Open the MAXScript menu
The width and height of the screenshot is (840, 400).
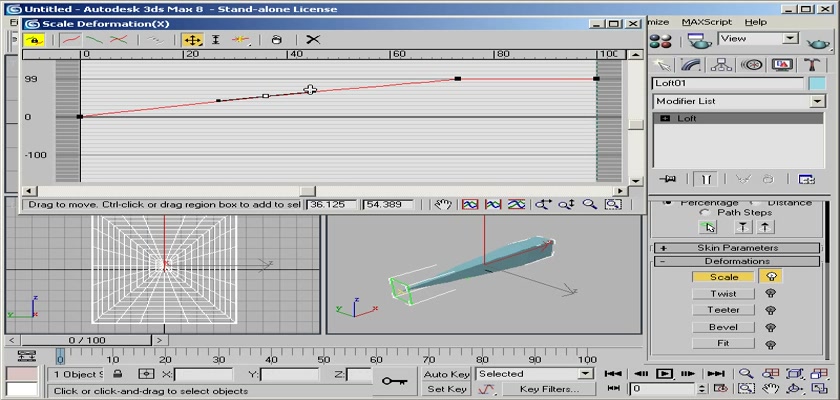(707, 22)
